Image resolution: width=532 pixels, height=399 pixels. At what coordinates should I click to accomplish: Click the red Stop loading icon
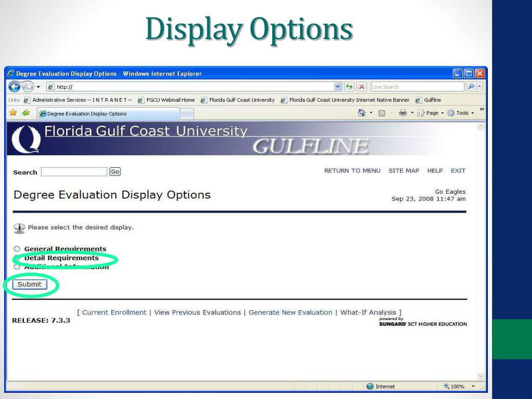362,87
